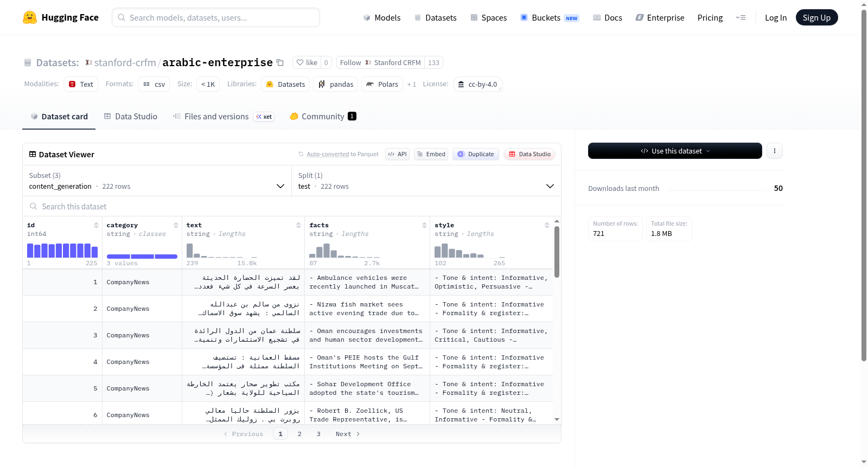Click the Sign Up button
868x467 pixels.
coord(816,17)
